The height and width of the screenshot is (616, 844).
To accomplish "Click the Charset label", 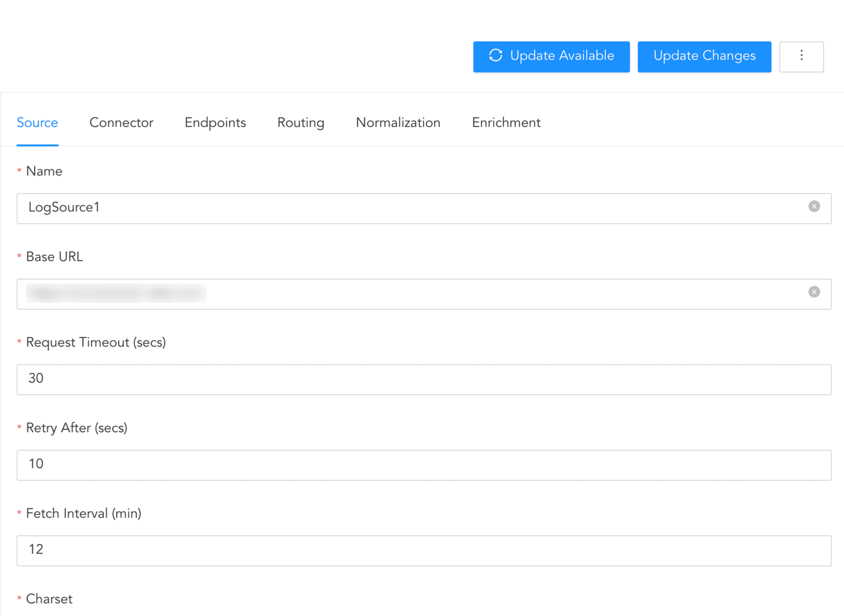I will point(49,599).
